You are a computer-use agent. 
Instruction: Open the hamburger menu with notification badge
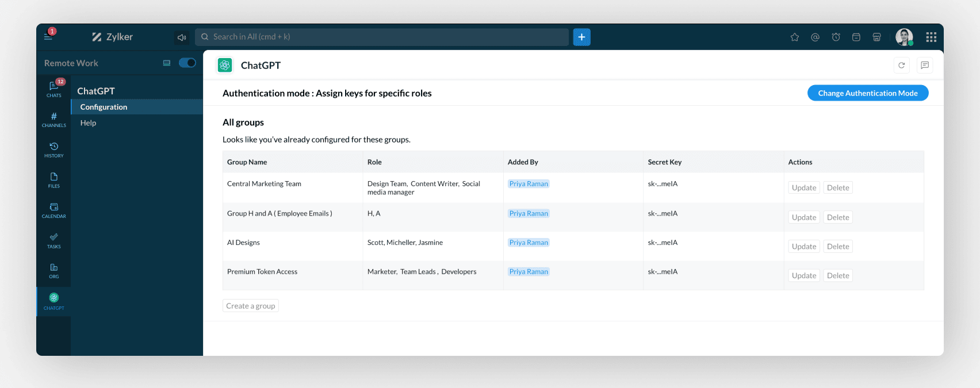49,36
